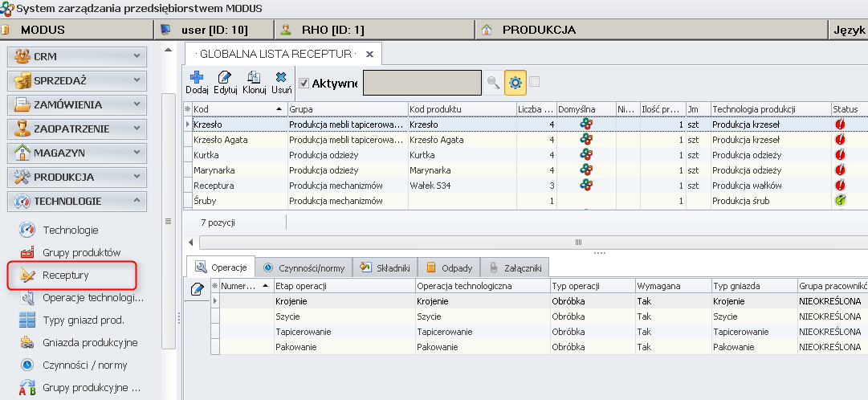Select the Tapicerowanie operation row

539,331
